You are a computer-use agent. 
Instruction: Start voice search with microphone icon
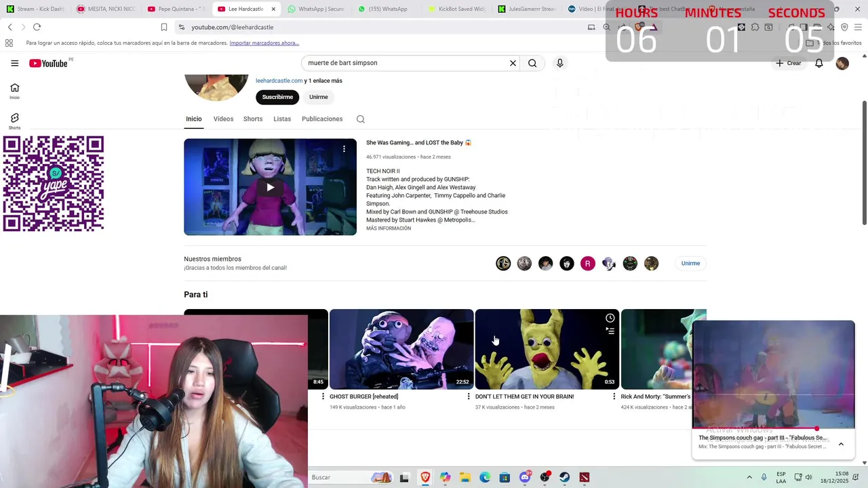pyautogui.click(x=559, y=63)
